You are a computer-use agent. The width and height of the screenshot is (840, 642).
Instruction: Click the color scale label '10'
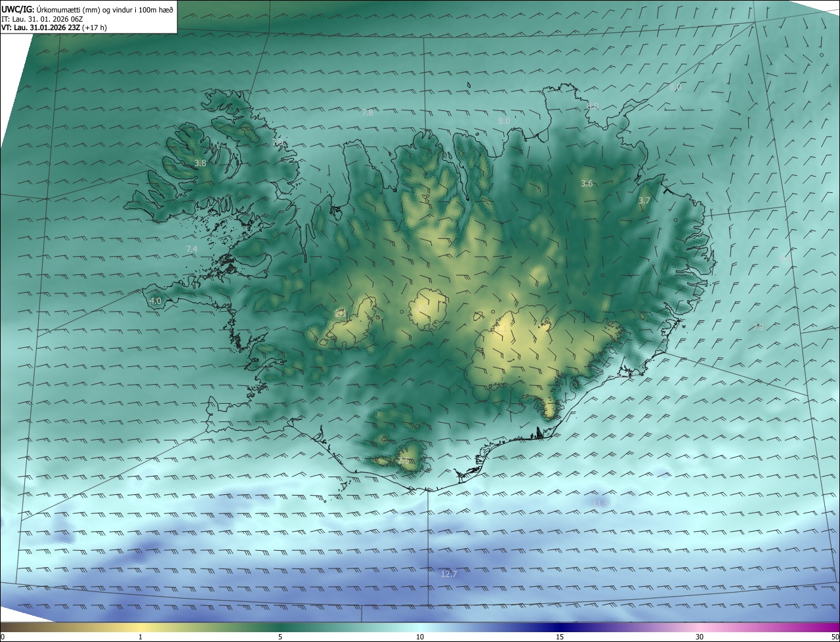(x=420, y=637)
